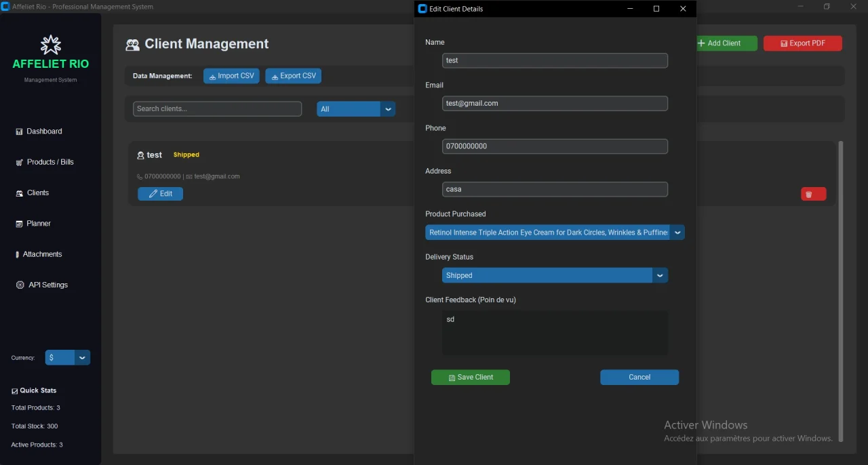Go to Clients section in sidebar
Viewport: 868px width, 465px height.
(32, 193)
